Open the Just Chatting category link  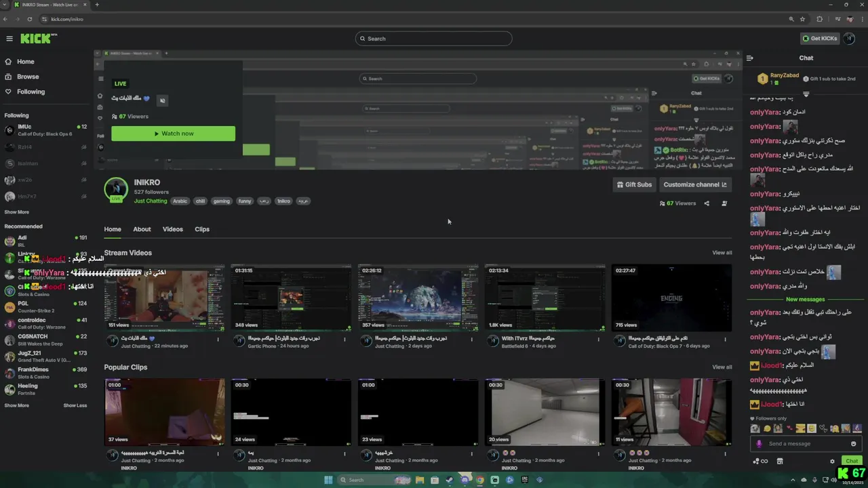click(151, 201)
